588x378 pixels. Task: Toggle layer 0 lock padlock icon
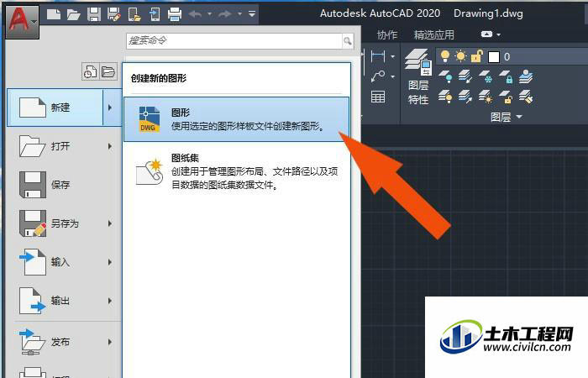coord(477,56)
